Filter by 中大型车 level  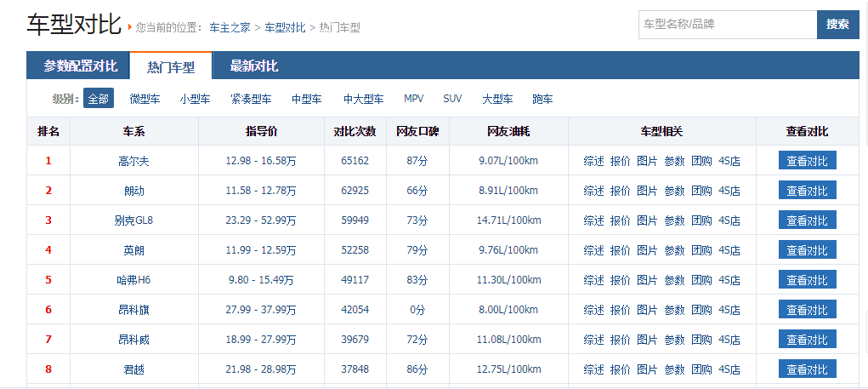click(x=363, y=100)
